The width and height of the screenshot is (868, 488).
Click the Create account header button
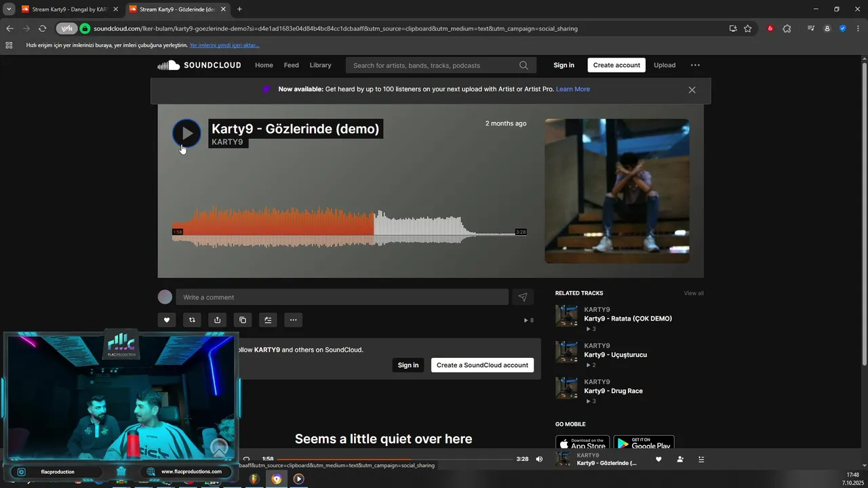point(616,65)
